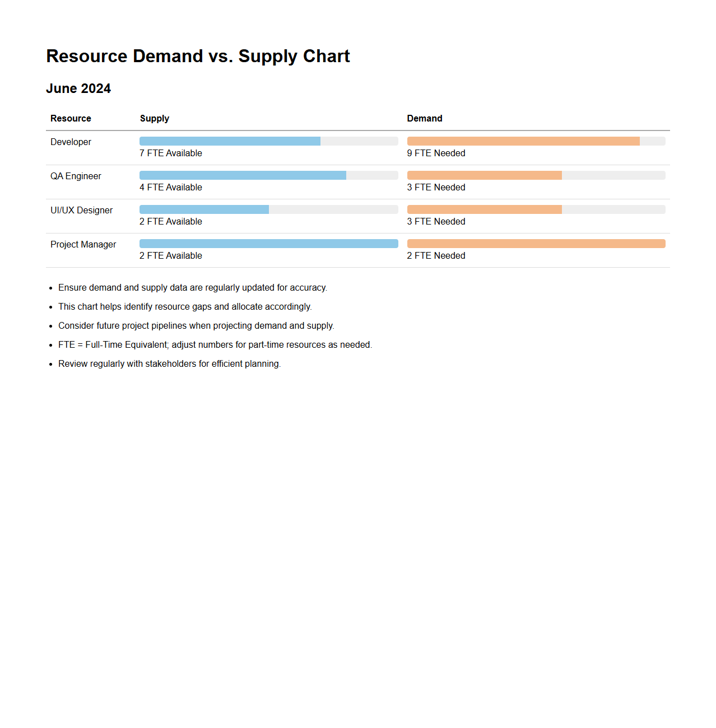Select the QA Engineer row label

[x=76, y=176]
